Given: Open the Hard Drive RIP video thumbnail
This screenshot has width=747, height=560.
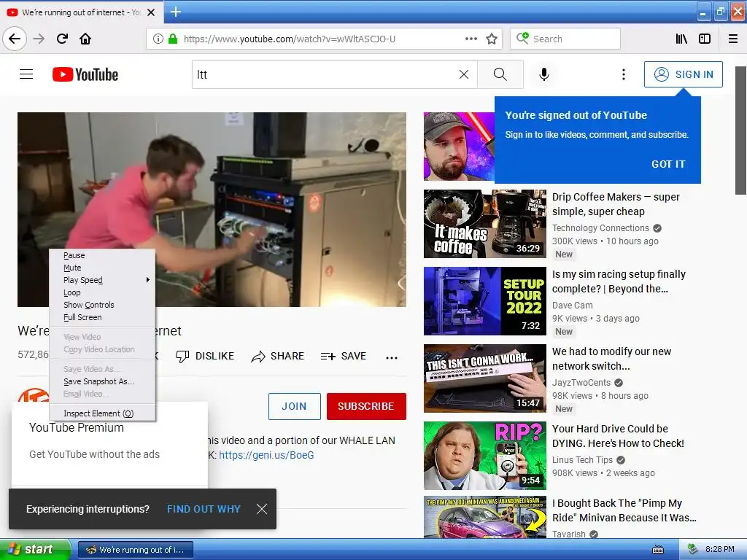Looking at the screenshot, I should [x=485, y=456].
